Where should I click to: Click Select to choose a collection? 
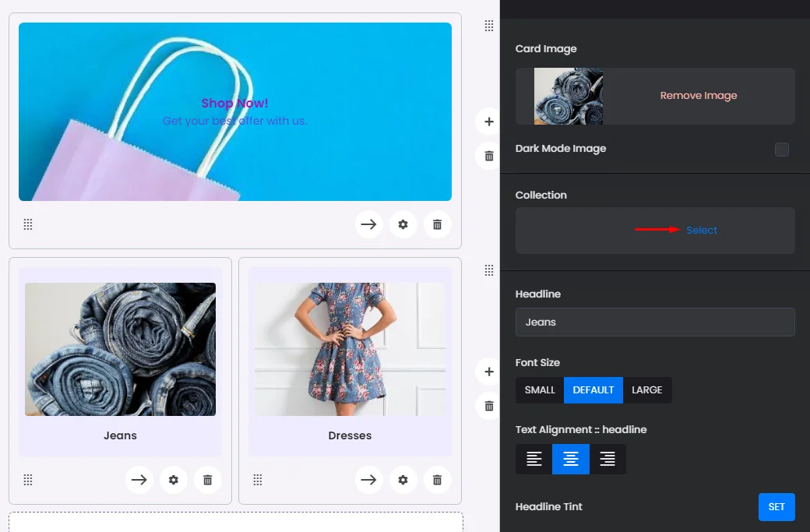pyautogui.click(x=701, y=231)
